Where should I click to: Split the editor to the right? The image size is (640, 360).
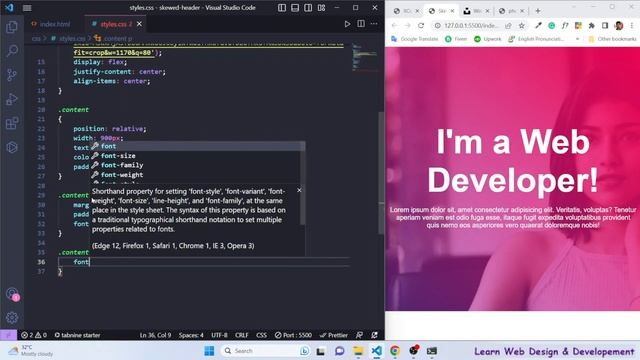pos(361,24)
